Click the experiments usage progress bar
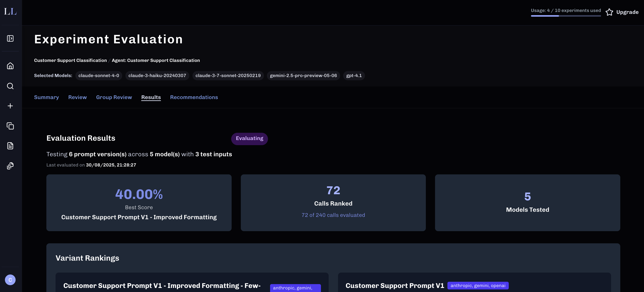The width and height of the screenshot is (644, 292). point(566,16)
